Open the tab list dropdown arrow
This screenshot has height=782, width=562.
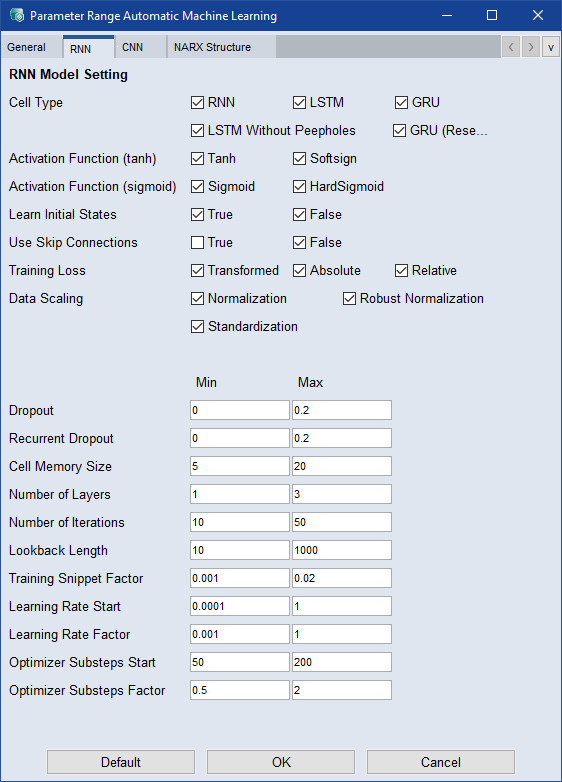point(551,47)
